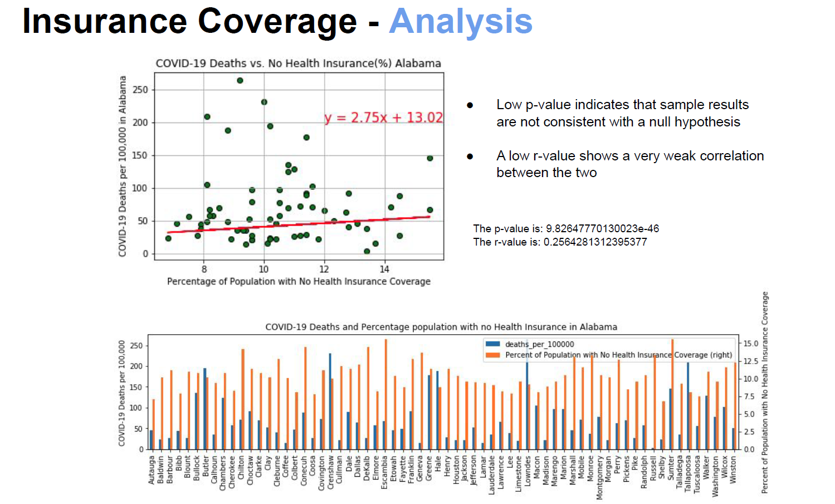Click the "Lauderdale" county label

491,475
